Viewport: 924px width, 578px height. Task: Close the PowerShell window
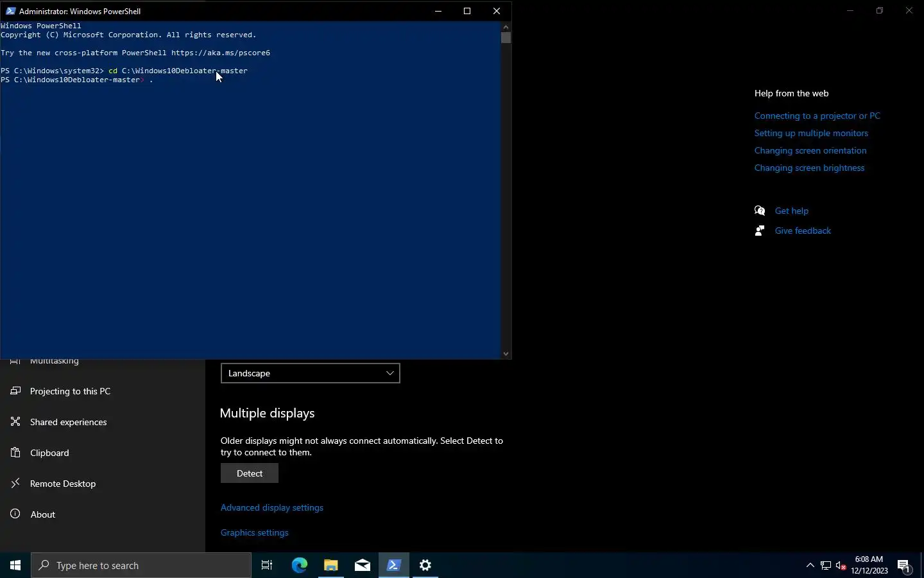pyautogui.click(x=497, y=11)
